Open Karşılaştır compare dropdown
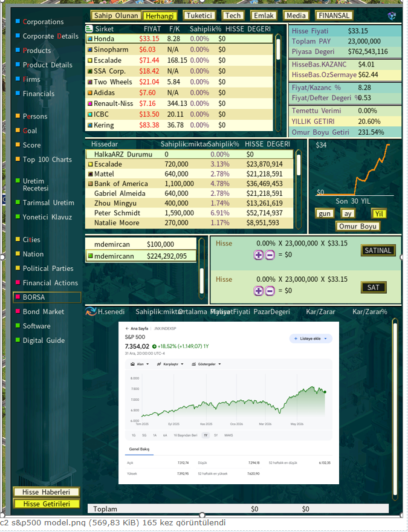The height and width of the screenshot is (532, 408). tap(170, 364)
